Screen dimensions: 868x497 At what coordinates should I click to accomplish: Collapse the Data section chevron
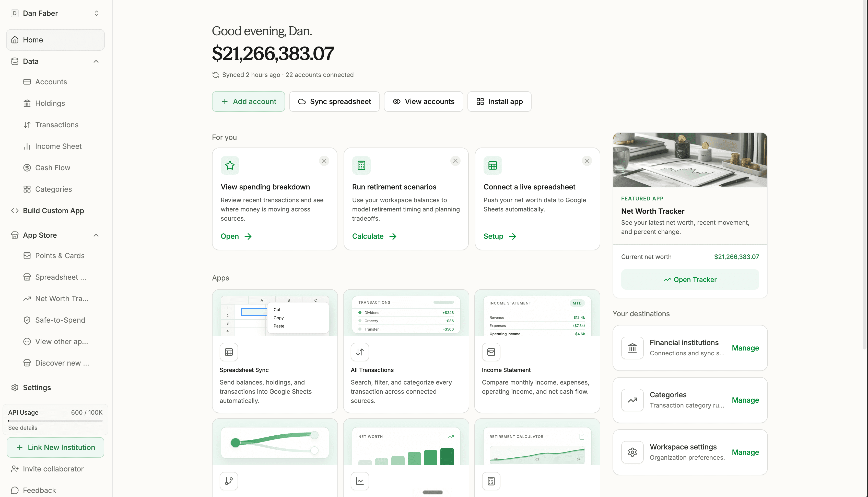(x=96, y=61)
